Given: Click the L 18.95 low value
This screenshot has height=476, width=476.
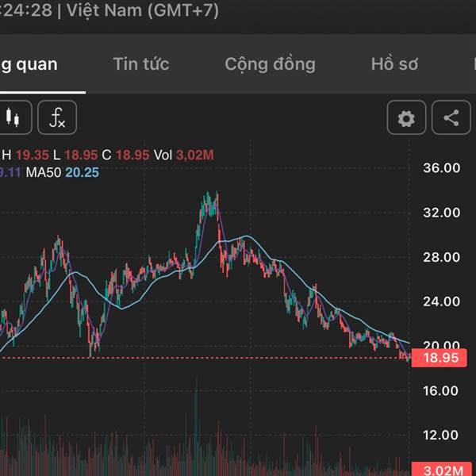Looking at the screenshot, I should point(75,155).
